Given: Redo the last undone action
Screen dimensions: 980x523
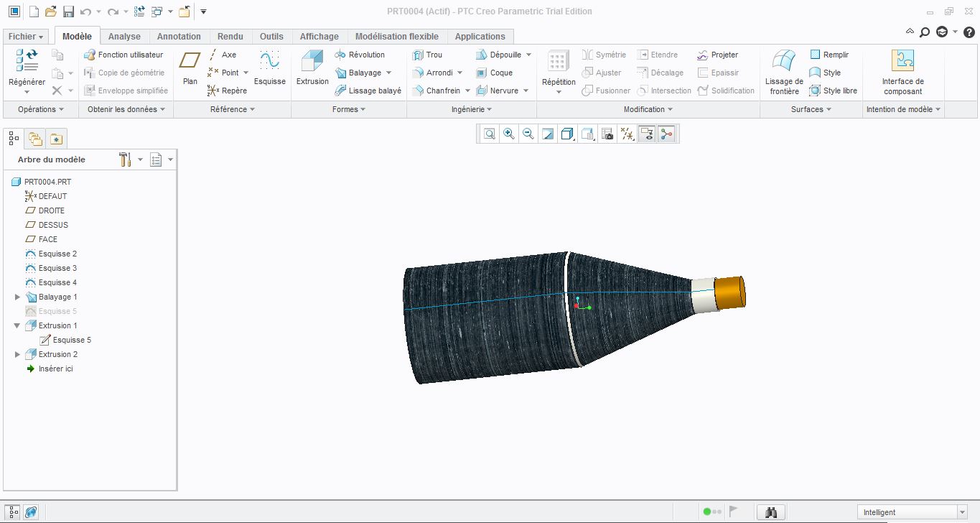Looking at the screenshot, I should click(112, 11).
